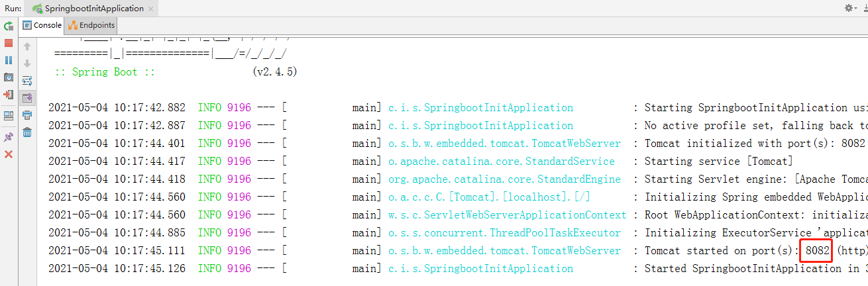The width and height of the screenshot is (868, 286).
Task: Click timestamp '2021-05-04 10:17:45.126'
Action: click(x=117, y=268)
